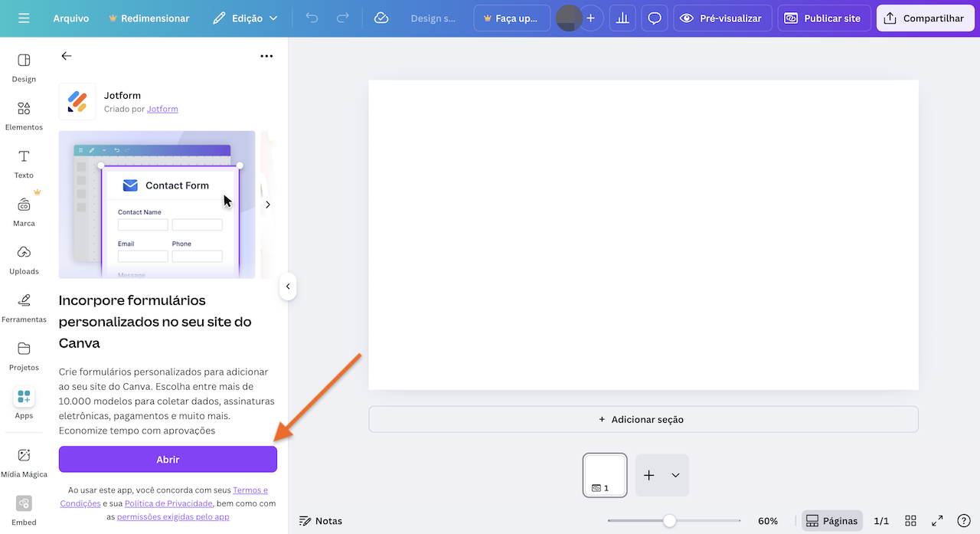Open the add-page dropdown chevron
This screenshot has height=534, width=980.
[677, 475]
